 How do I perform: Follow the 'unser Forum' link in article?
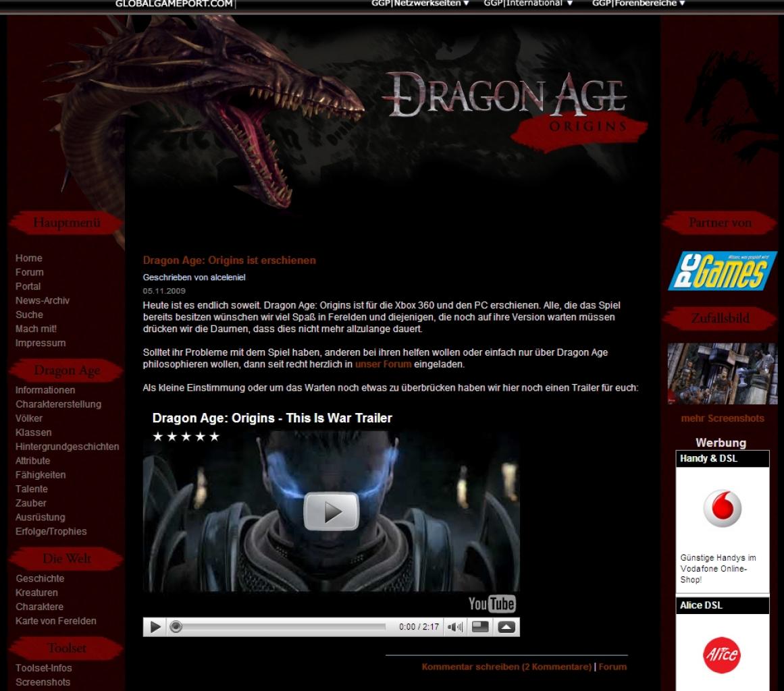(x=383, y=364)
